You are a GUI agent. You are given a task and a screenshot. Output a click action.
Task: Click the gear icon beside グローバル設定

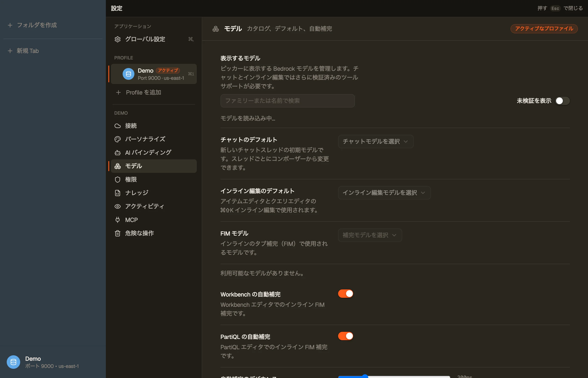coord(118,39)
